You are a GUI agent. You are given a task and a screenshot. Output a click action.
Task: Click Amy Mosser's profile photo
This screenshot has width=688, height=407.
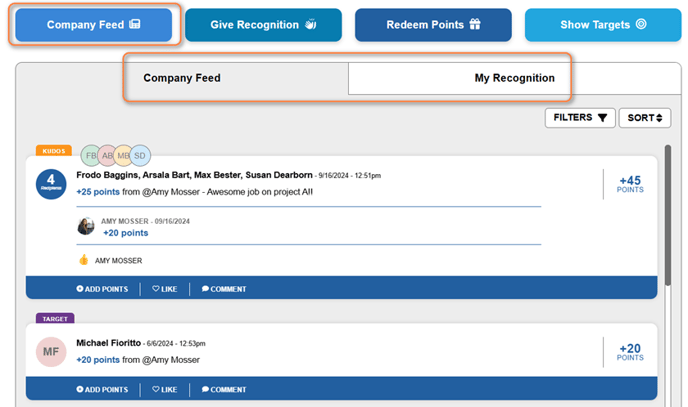point(86,226)
